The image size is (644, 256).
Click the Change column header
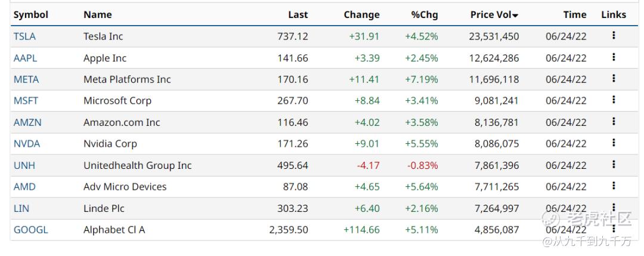(361, 15)
